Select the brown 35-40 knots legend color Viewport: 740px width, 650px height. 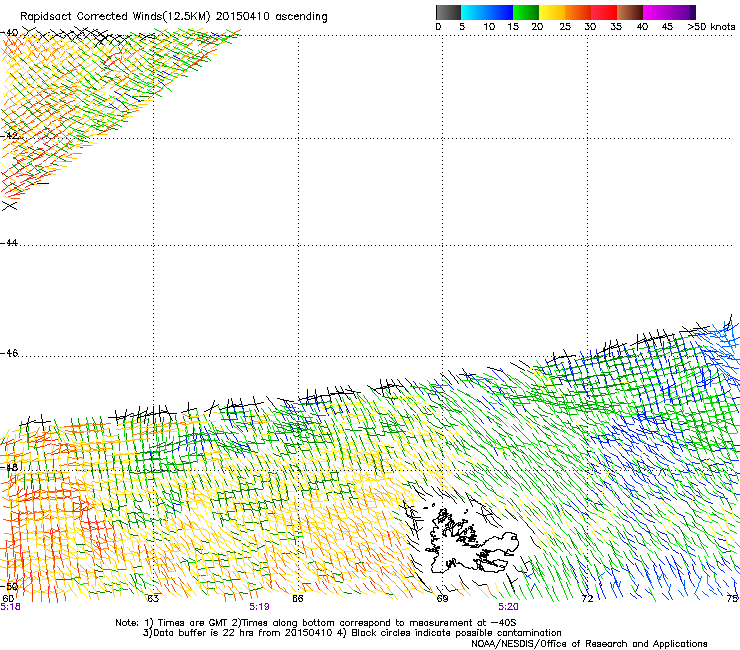pyautogui.click(x=630, y=12)
